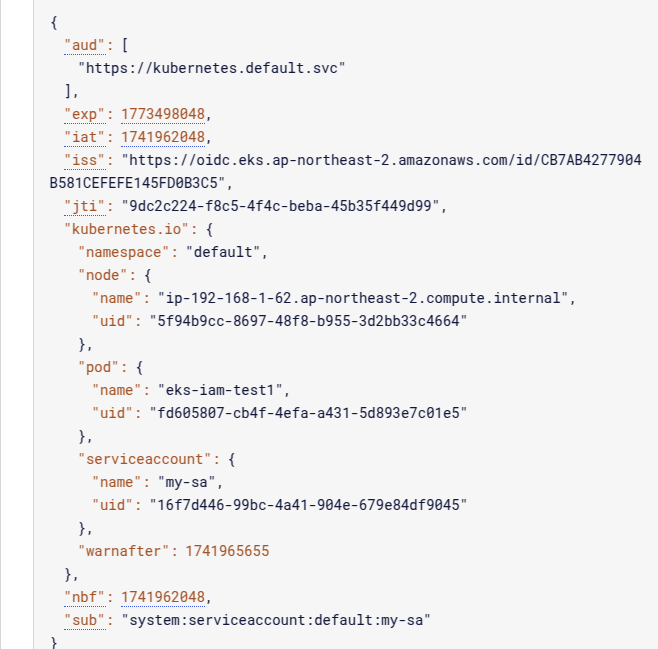Click the serviceaccount name value "my-sa"
Viewport: 658px width, 649px height.
pos(186,482)
